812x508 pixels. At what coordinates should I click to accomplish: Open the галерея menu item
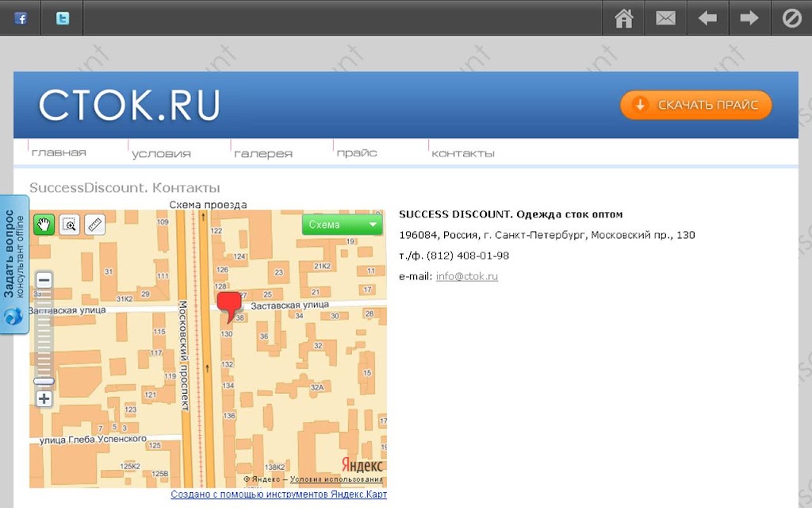(263, 153)
